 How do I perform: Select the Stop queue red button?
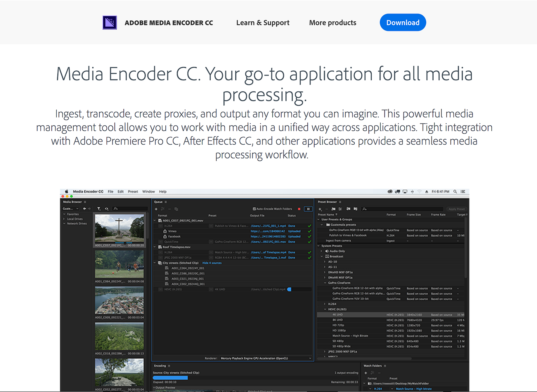(299, 209)
